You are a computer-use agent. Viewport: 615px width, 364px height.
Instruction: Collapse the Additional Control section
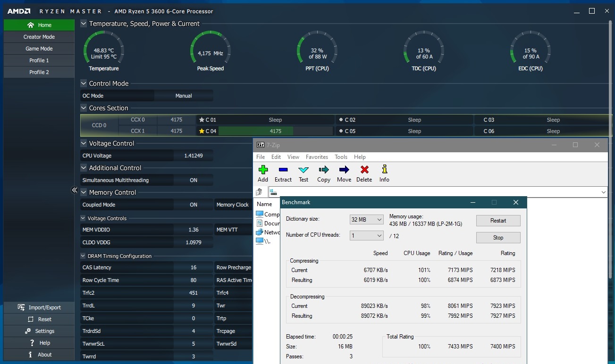click(84, 168)
